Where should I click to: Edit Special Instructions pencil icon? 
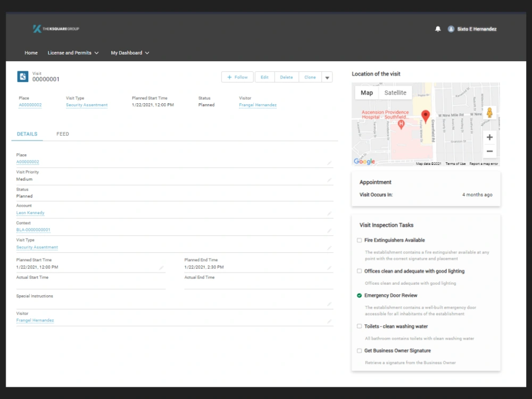[329, 304]
